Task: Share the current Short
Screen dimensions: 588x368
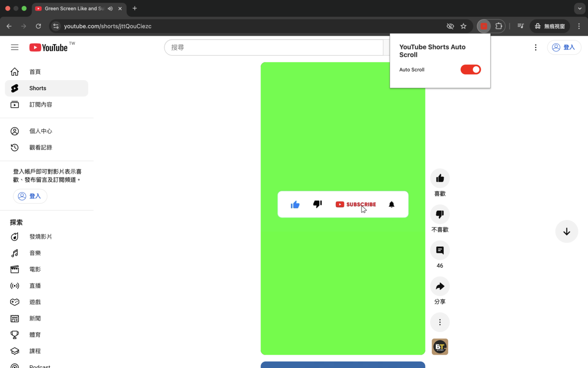Action: tap(440, 286)
